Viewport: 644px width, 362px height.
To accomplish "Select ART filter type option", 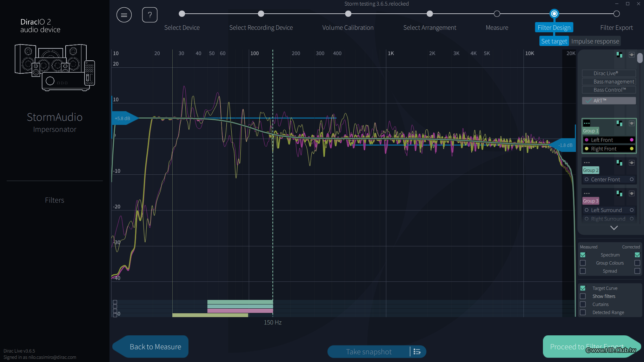I will [609, 101].
